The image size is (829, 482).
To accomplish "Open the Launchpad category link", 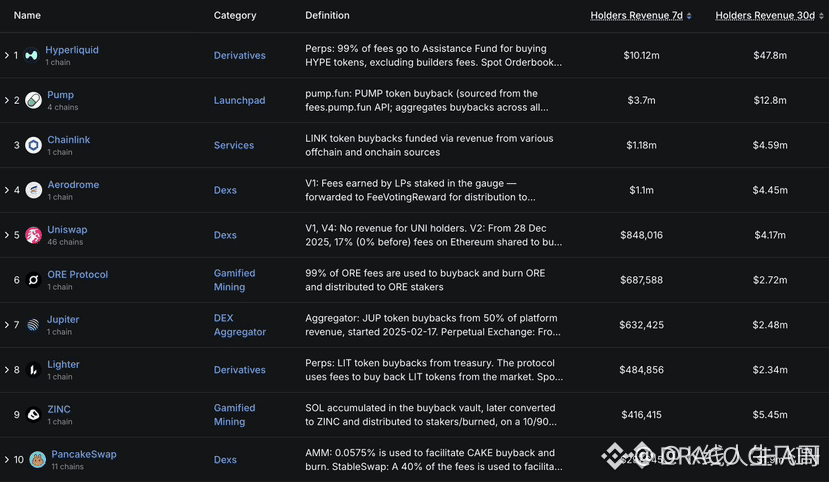I will 240,100.
